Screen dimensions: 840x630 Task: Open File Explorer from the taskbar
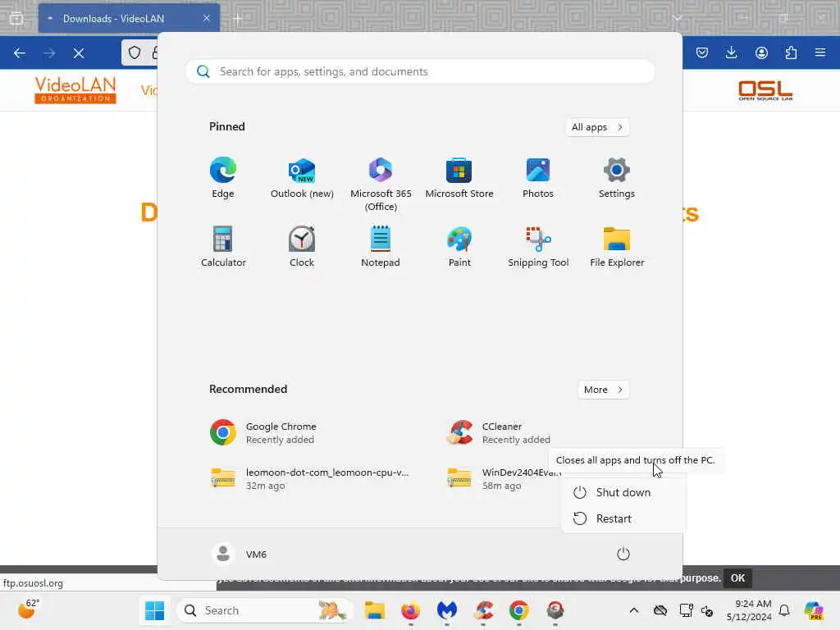(374, 610)
